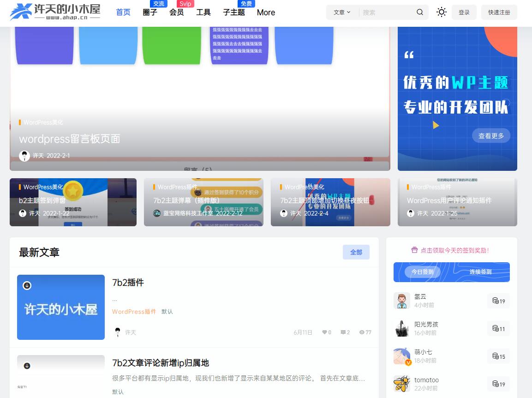The width and height of the screenshot is (532, 398).
Task: Click the coin badge 19 beside 氢云
Action: click(498, 301)
